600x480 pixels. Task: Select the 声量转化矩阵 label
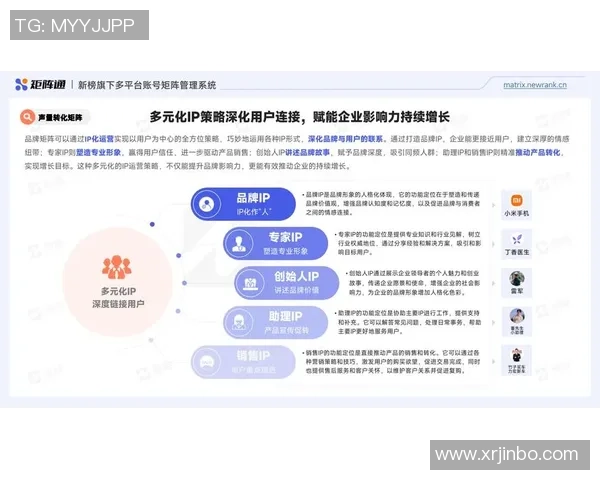point(60,117)
